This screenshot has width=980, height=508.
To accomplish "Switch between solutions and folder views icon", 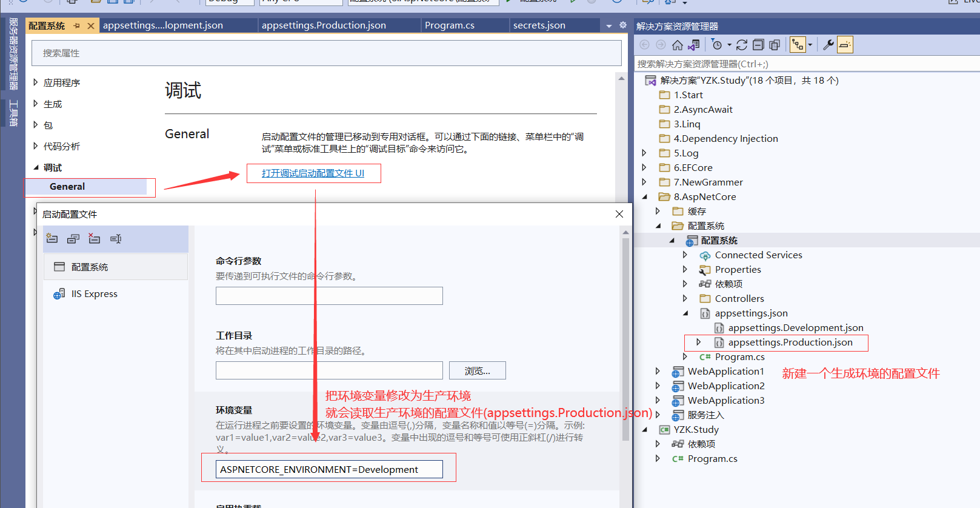I will [695, 45].
